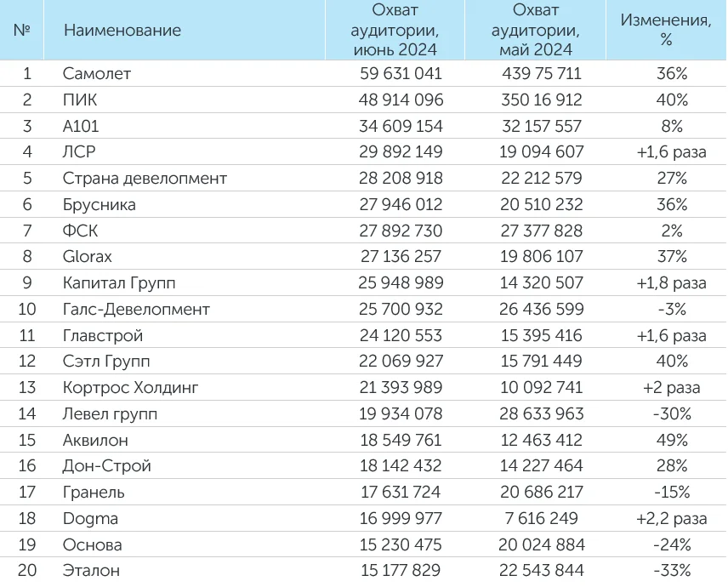
Task: Select the "ПИК" row name
Action: (x=79, y=100)
